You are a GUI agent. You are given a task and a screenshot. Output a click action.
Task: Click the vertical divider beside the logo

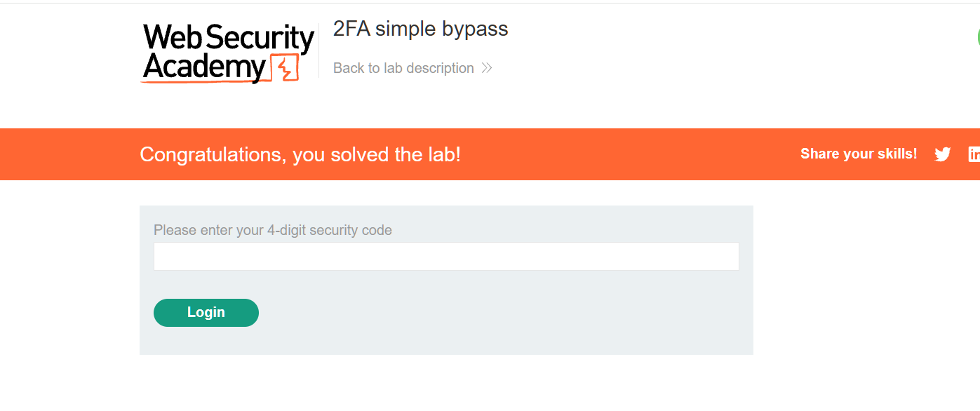[x=318, y=50]
